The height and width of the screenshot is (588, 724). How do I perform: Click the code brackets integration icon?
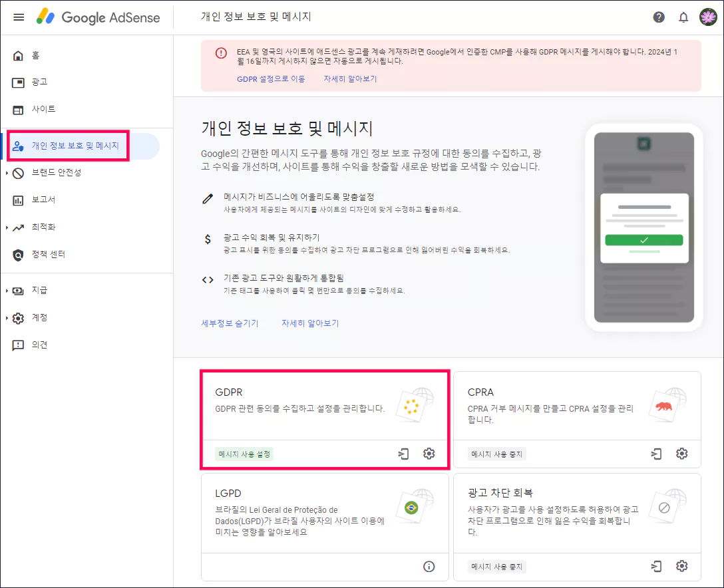(x=208, y=279)
